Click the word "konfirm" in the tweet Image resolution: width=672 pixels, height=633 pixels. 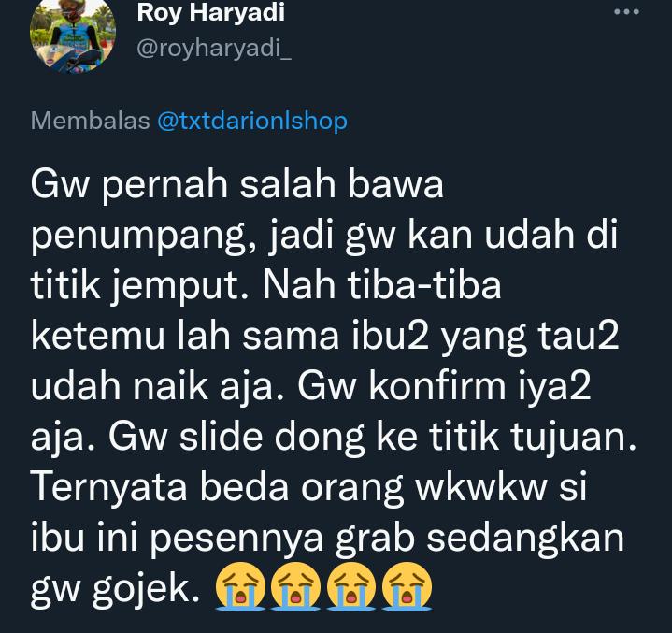click(437, 386)
